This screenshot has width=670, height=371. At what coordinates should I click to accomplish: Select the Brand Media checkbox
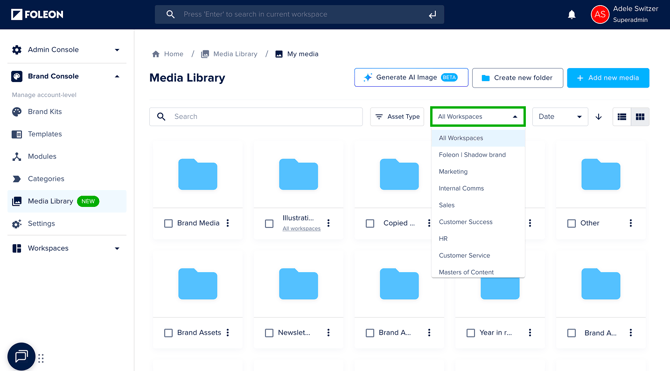click(x=168, y=224)
